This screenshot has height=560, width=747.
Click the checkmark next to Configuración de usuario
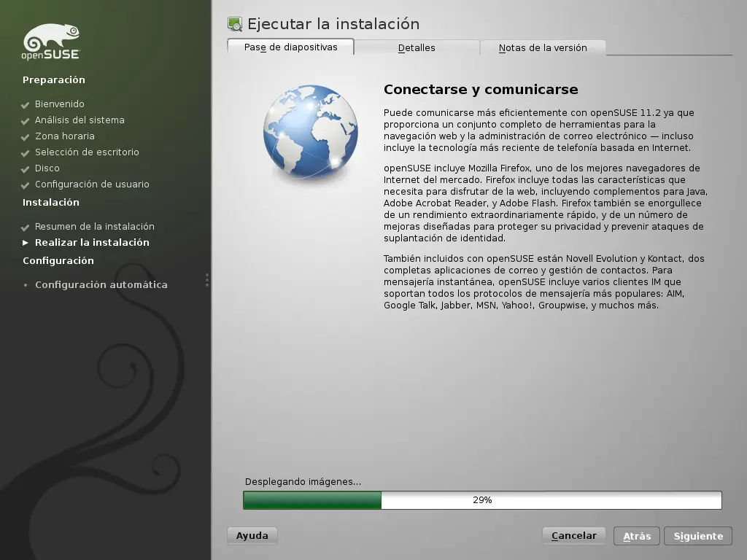[x=26, y=185]
